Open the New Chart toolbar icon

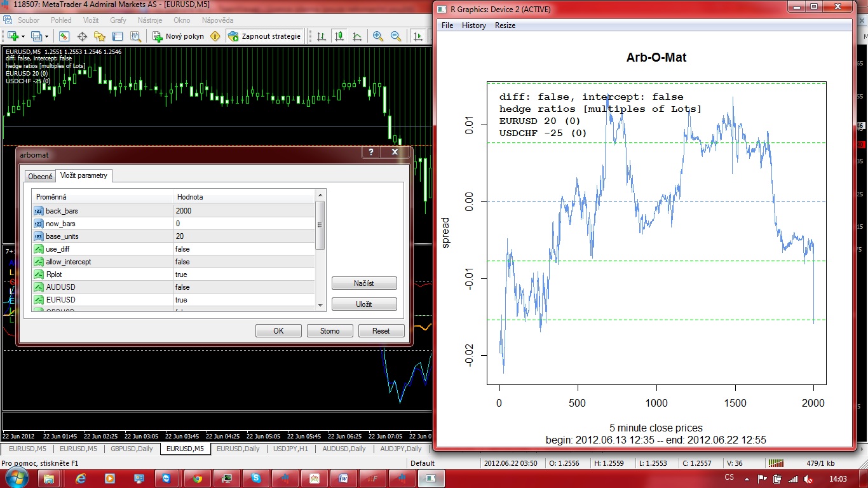click(x=13, y=36)
